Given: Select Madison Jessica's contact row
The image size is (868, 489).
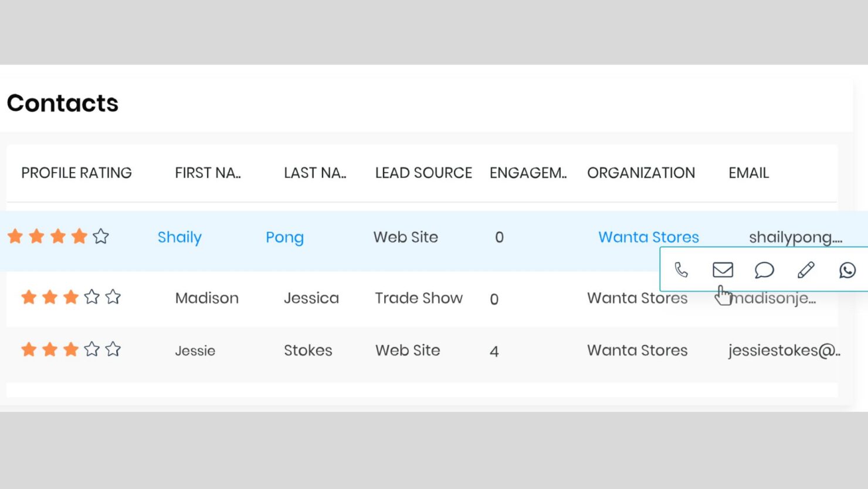Looking at the screenshot, I should coord(381,298).
